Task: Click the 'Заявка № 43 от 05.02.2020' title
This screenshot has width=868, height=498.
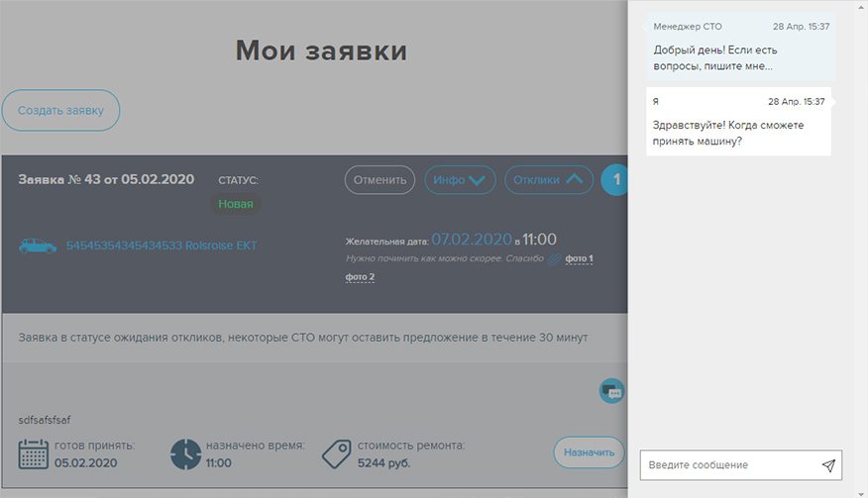Action: click(x=106, y=179)
